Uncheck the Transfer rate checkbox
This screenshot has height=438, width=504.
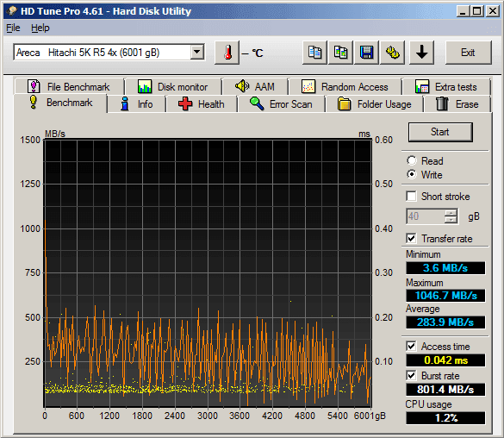click(412, 238)
